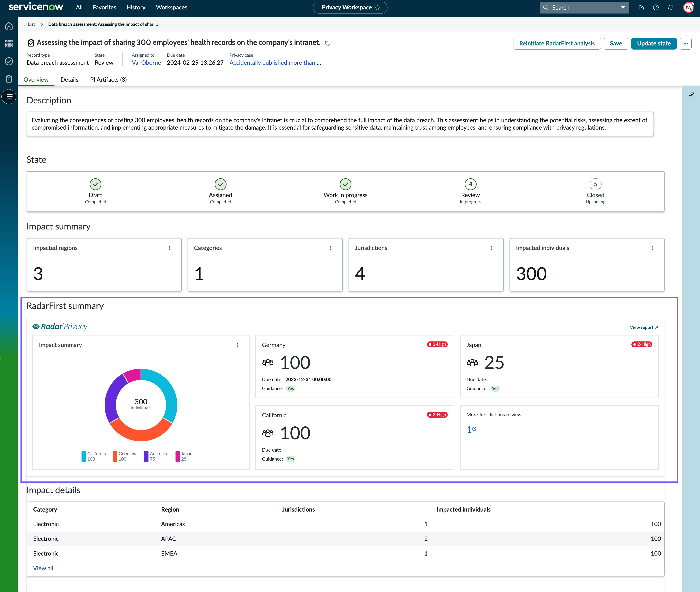Select the list view sidebar icon
The width and height of the screenshot is (700, 592).
coord(9,97)
